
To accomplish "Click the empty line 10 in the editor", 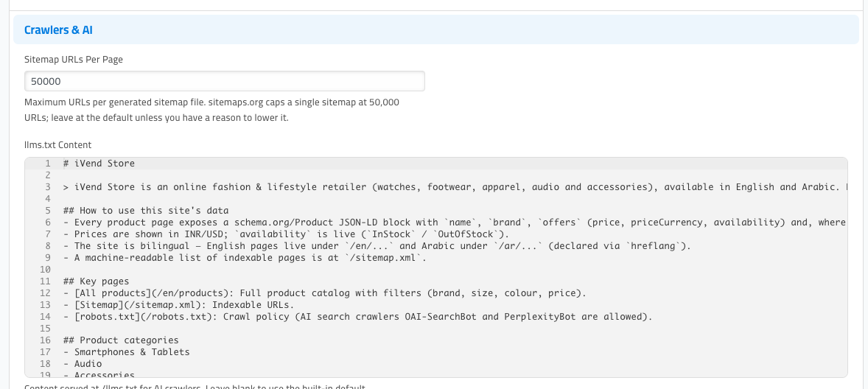I will 455,270.
